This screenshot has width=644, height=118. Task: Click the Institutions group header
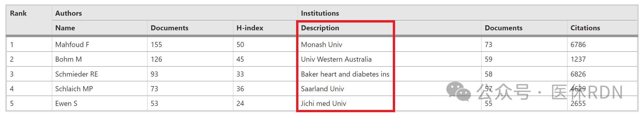click(320, 13)
